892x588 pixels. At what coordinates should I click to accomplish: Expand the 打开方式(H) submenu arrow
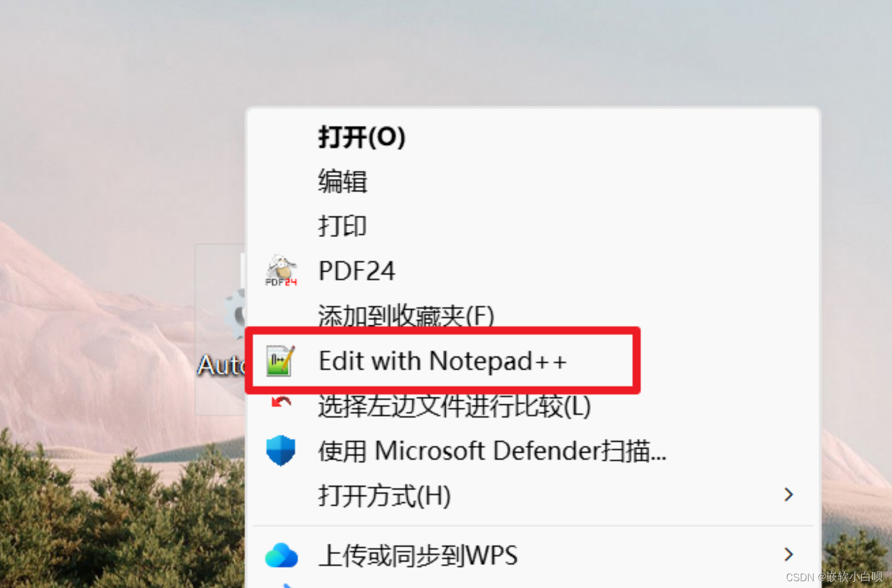[788, 495]
